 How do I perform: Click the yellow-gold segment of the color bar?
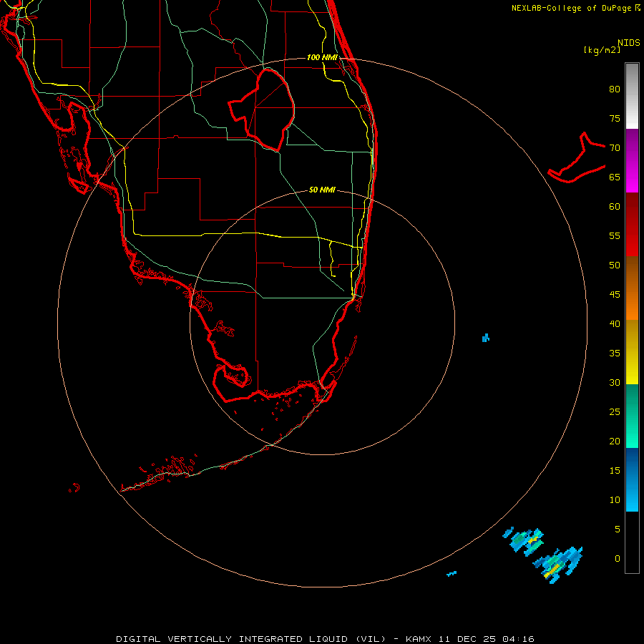coord(632,352)
